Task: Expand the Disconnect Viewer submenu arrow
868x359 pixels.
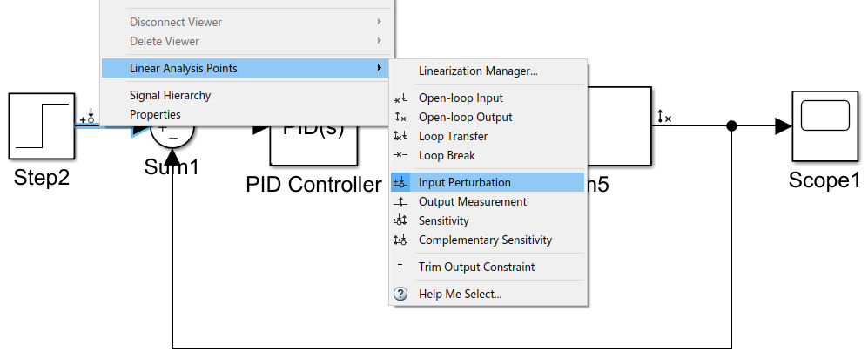Action: [x=379, y=22]
